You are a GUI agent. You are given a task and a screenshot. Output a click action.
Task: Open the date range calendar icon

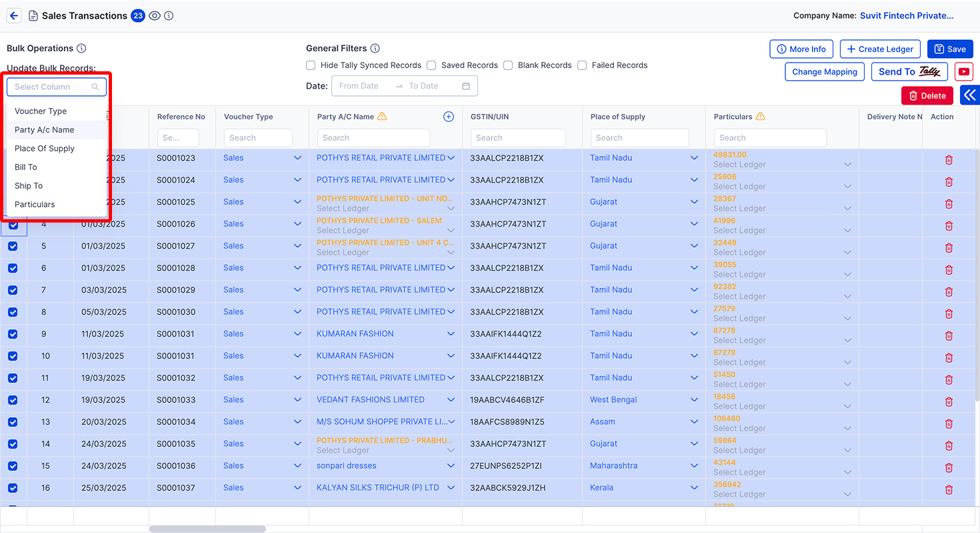(x=466, y=86)
